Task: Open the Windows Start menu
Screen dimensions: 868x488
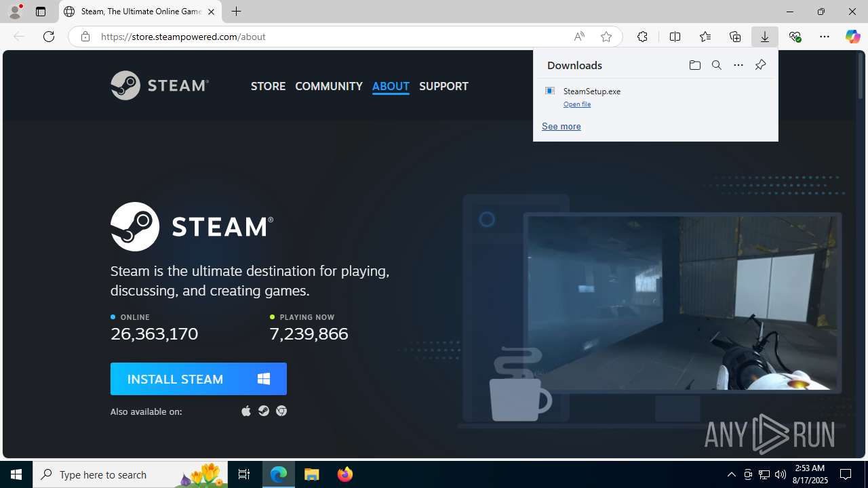Action: tap(16, 474)
